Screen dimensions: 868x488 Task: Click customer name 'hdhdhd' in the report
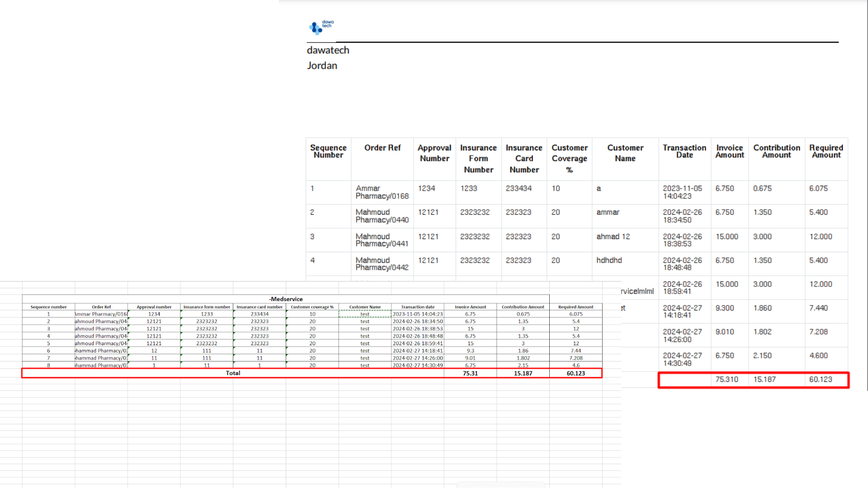609,260
